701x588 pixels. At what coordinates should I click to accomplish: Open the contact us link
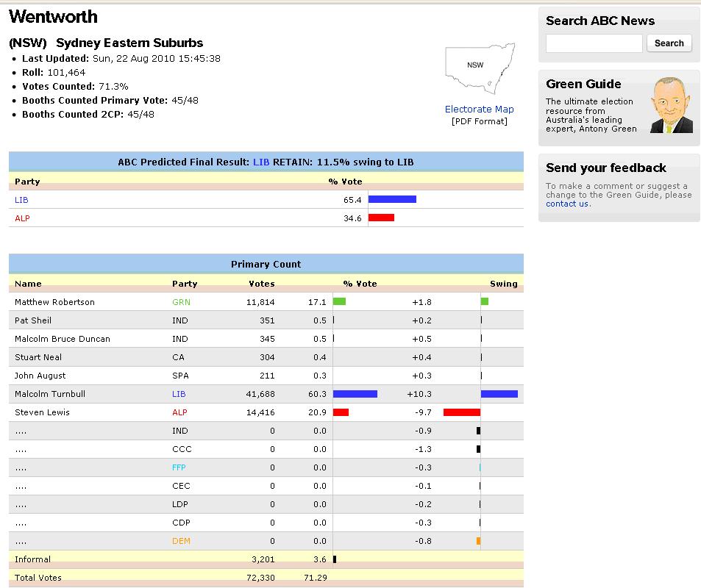pyautogui.click(x=566, y=204)
